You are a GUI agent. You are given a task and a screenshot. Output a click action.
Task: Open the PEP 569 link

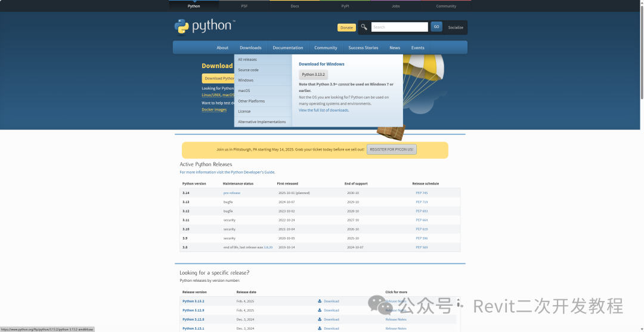click(422, 247)
